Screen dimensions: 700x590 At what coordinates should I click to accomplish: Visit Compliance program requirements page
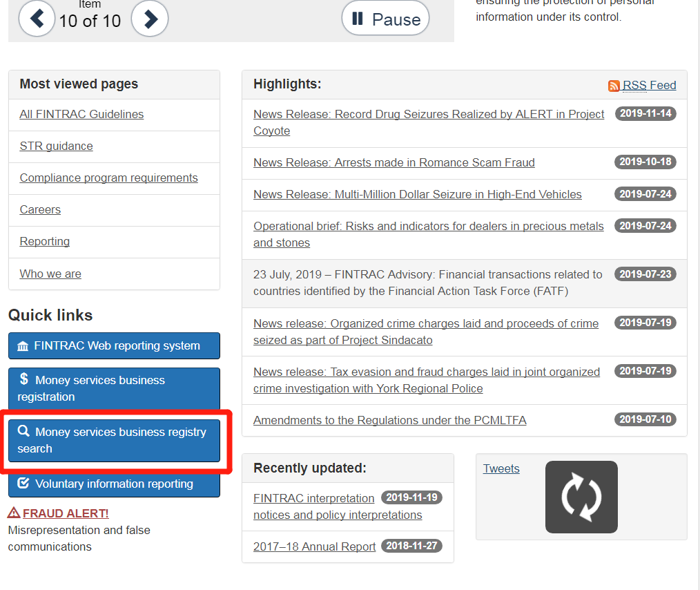(x=108, y=178)
